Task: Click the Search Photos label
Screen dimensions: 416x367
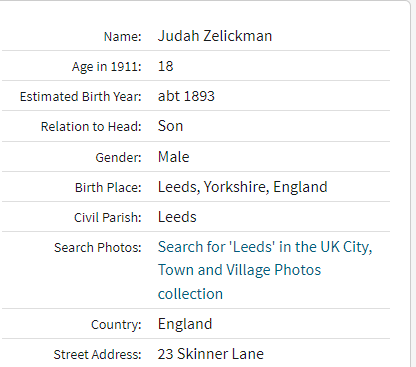Action: click(x=98, y=248)
